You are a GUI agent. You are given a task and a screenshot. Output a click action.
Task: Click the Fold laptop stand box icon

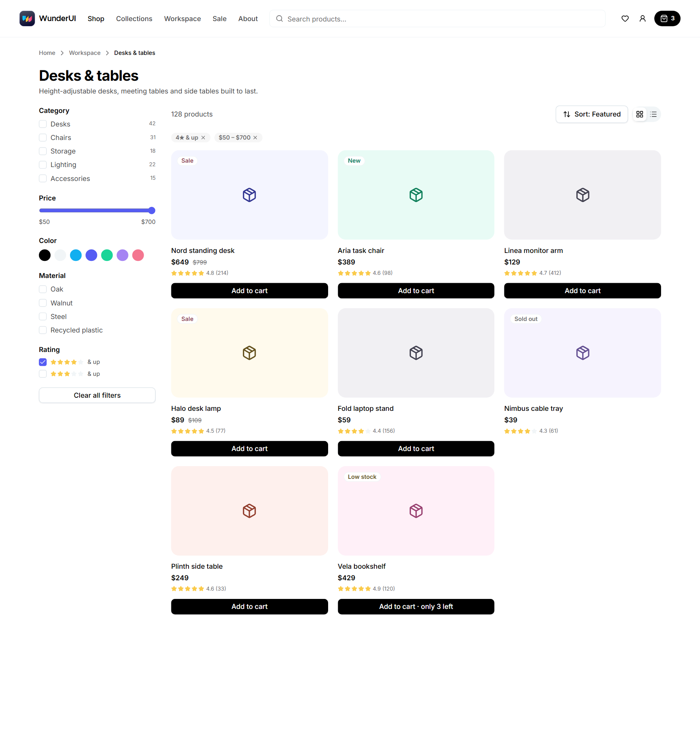pyautogui.click(x=416, y=353)
